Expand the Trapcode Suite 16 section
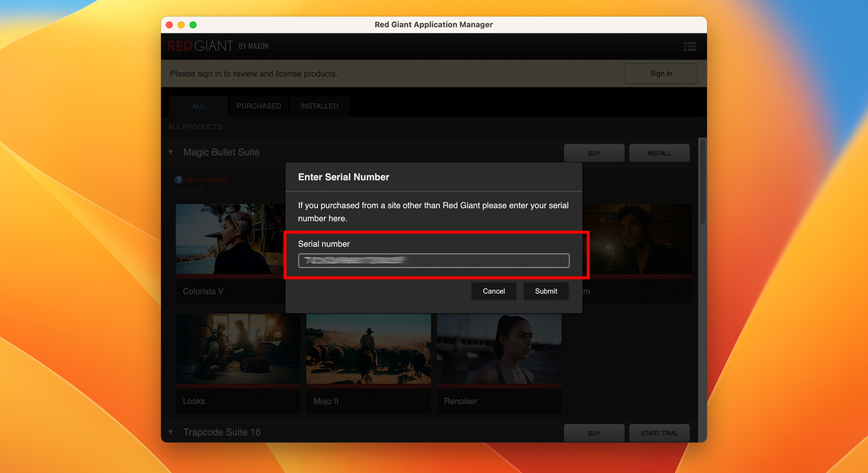 (x=171, y=432)
